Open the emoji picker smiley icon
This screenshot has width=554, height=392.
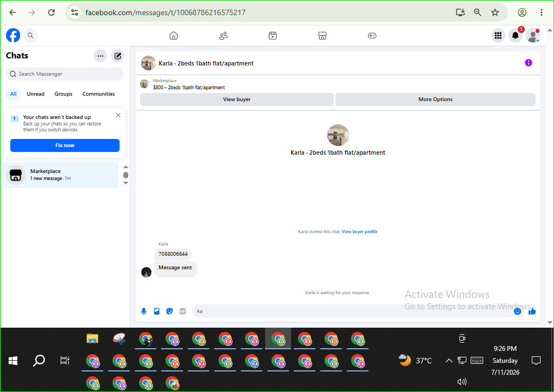pyautogui.click(x=518, y=311)
